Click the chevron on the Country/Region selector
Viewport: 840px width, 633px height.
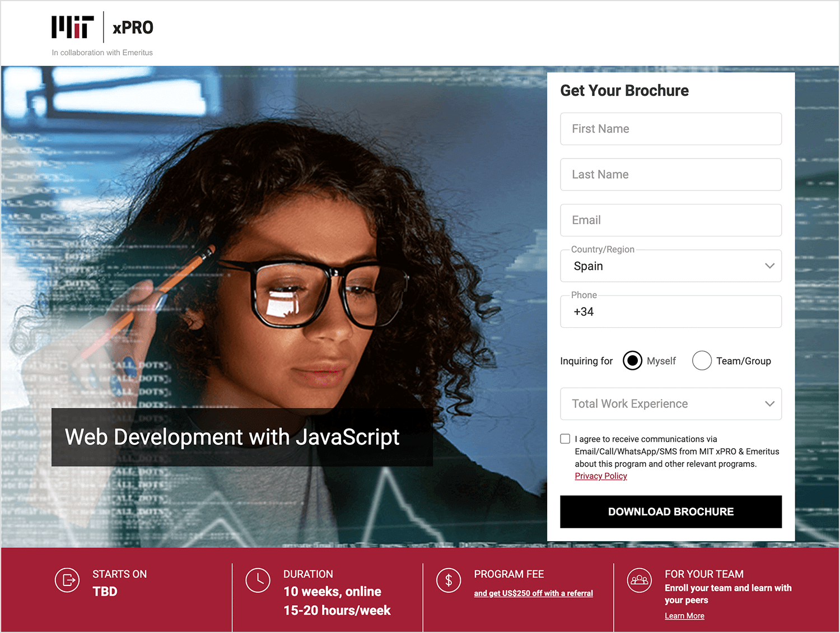point(769,266)
